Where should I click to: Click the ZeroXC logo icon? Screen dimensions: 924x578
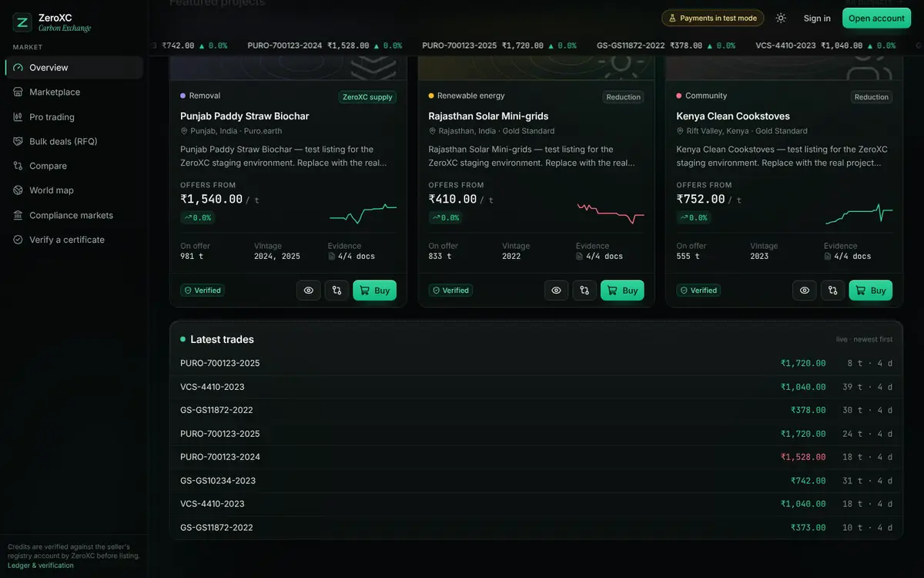[22, 22]
